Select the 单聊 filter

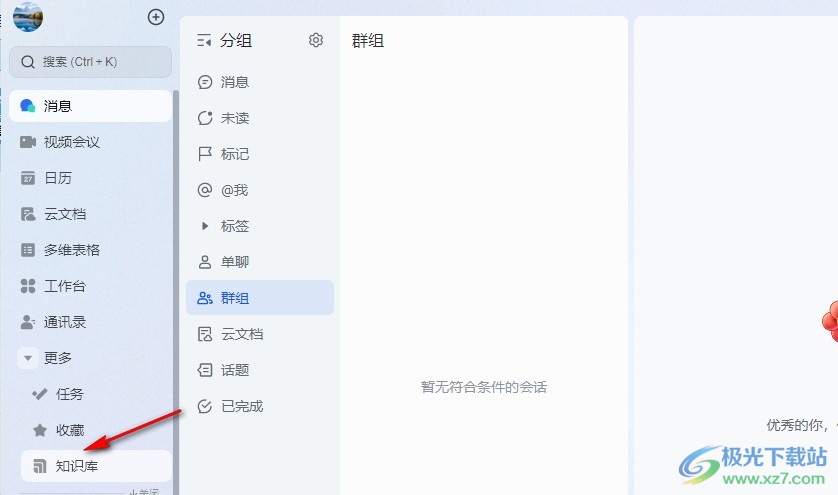260,262
